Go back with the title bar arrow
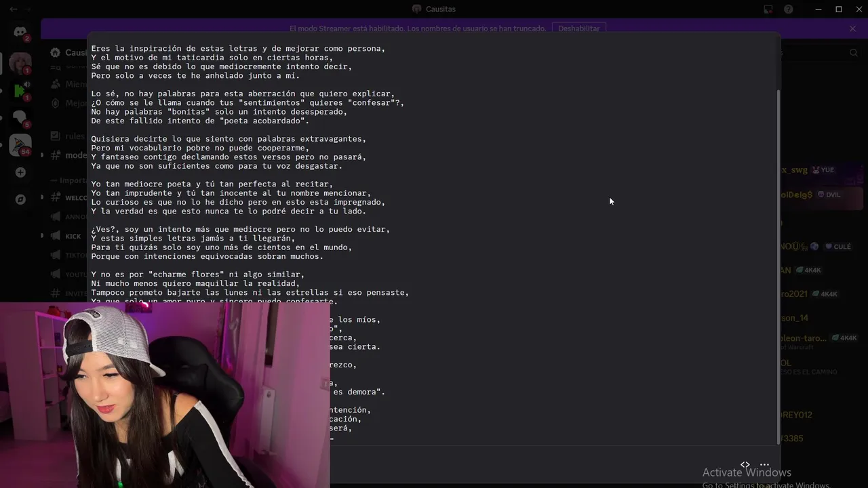Screen dimensions: 868x488 coord(13,9)
